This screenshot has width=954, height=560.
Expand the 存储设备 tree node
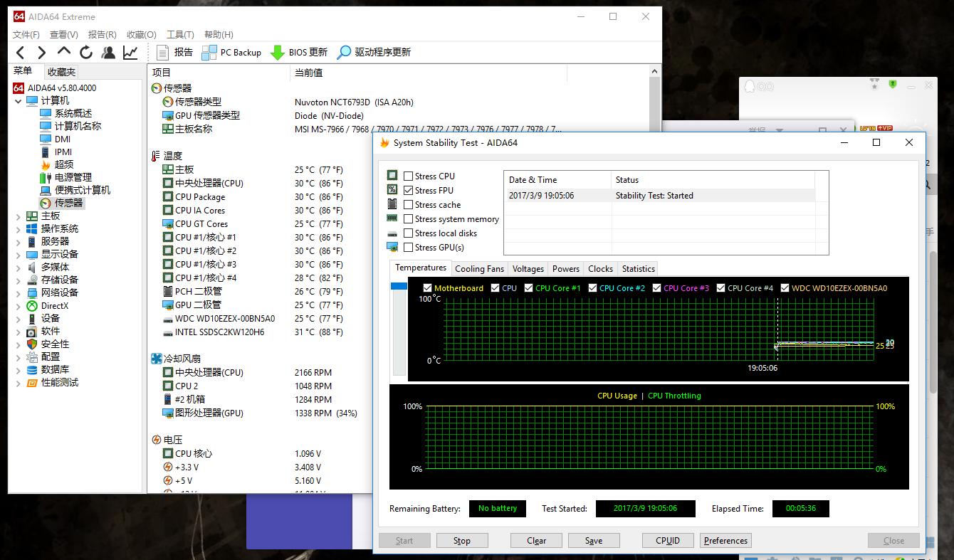click(x=19, y=280)
